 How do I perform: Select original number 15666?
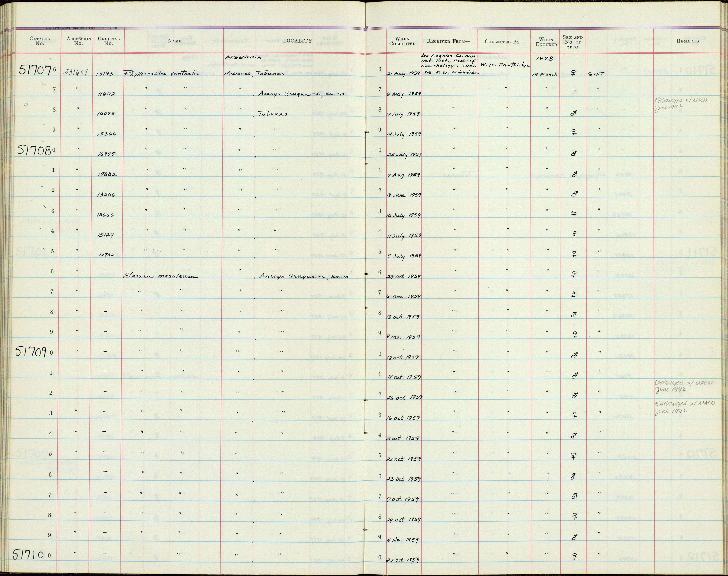coord(106,215)
